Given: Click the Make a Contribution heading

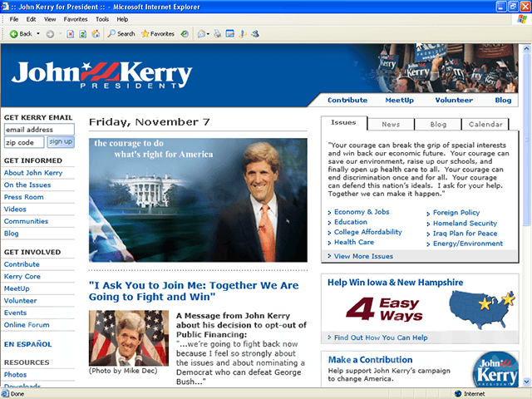Looking at the screenshot, I should [370, 360].
